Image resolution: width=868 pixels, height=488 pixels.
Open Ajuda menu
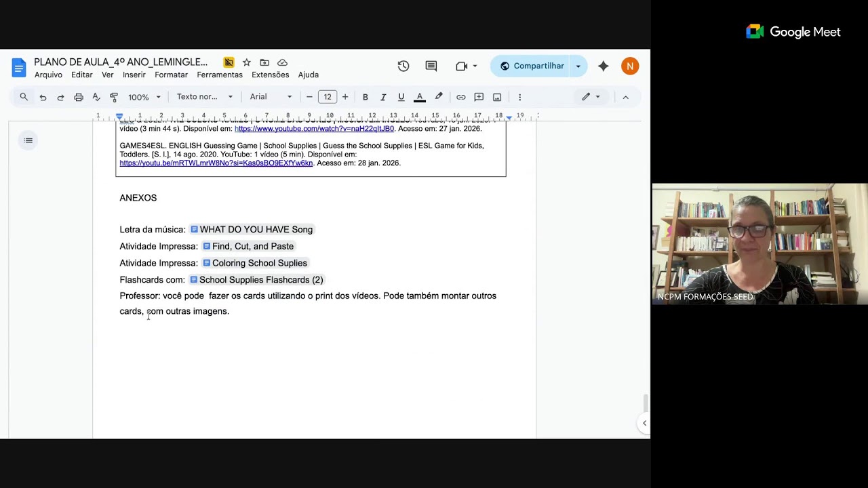point(309,75)
